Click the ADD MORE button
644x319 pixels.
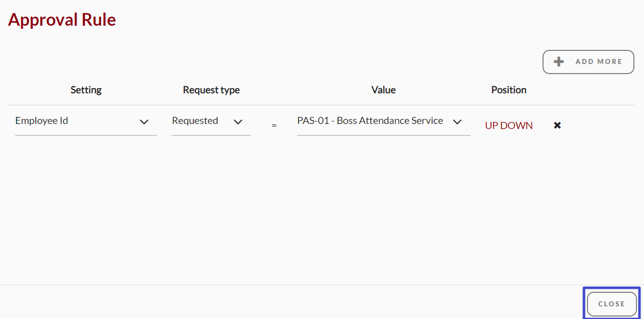(x=588, y=62)
